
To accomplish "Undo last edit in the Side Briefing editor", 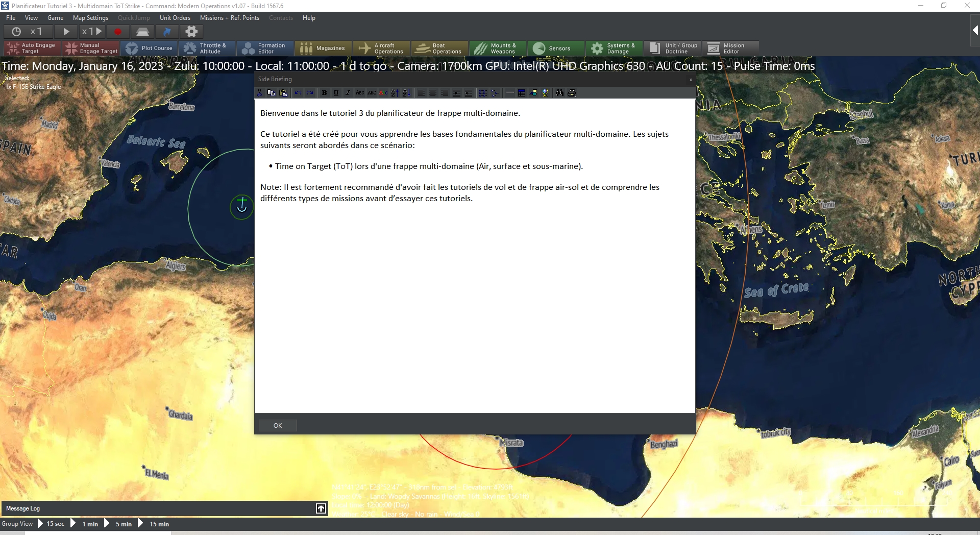I will pos(298,93).
